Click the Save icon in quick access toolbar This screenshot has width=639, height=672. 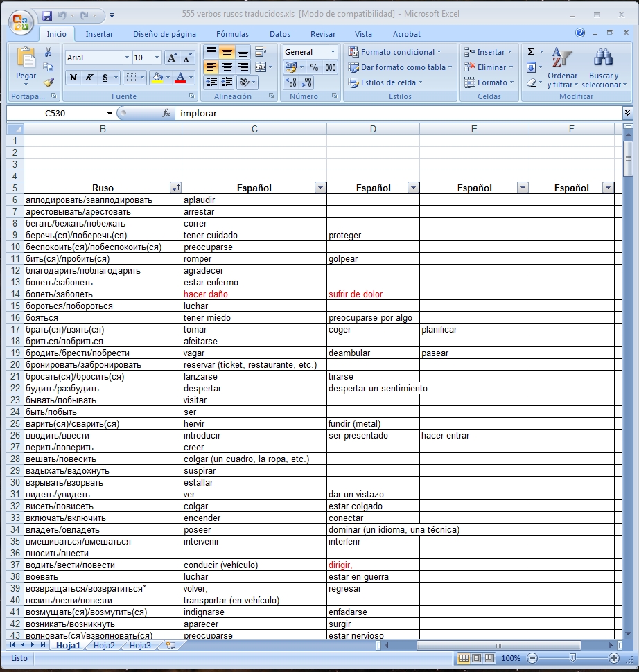tap(47, 15)
